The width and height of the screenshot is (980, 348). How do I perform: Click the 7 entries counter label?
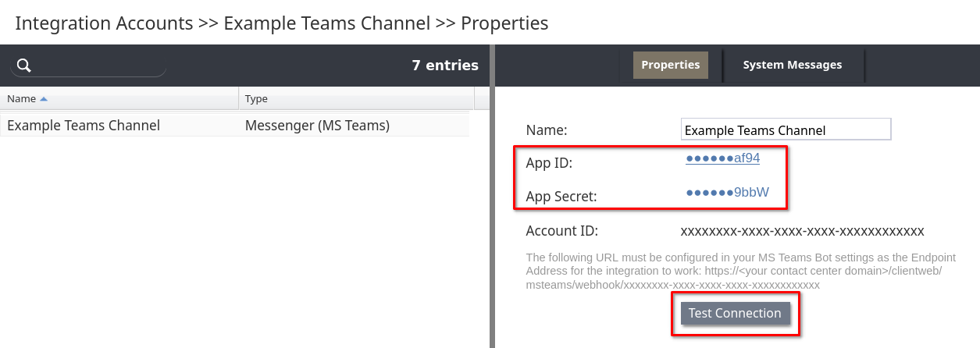445,66
